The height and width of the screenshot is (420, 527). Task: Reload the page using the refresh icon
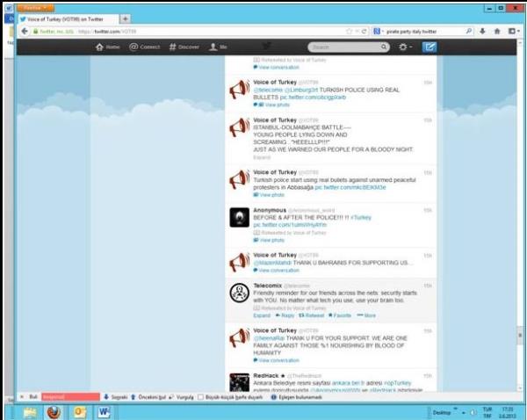(x=364, y=32)
